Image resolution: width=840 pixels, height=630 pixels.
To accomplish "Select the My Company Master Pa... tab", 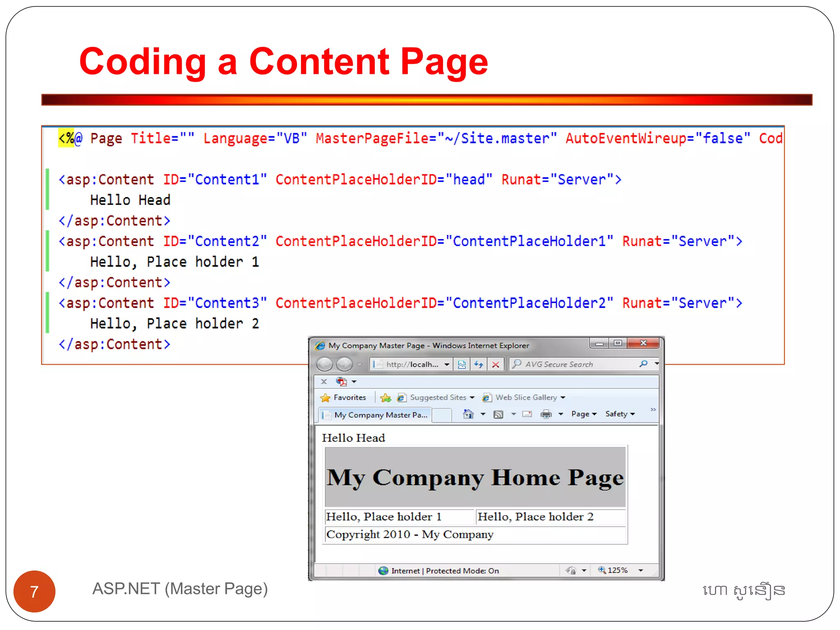I will click(375, 415).
